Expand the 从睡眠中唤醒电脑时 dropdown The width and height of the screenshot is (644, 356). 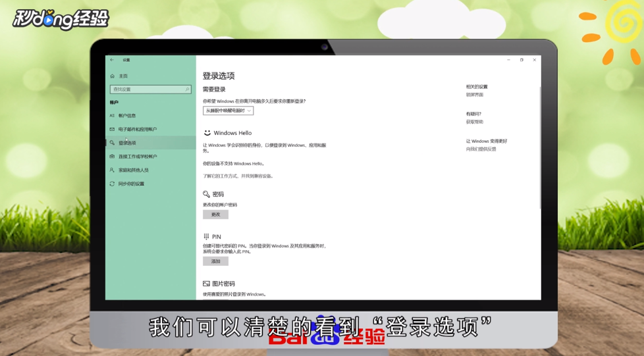coord(228,111)
